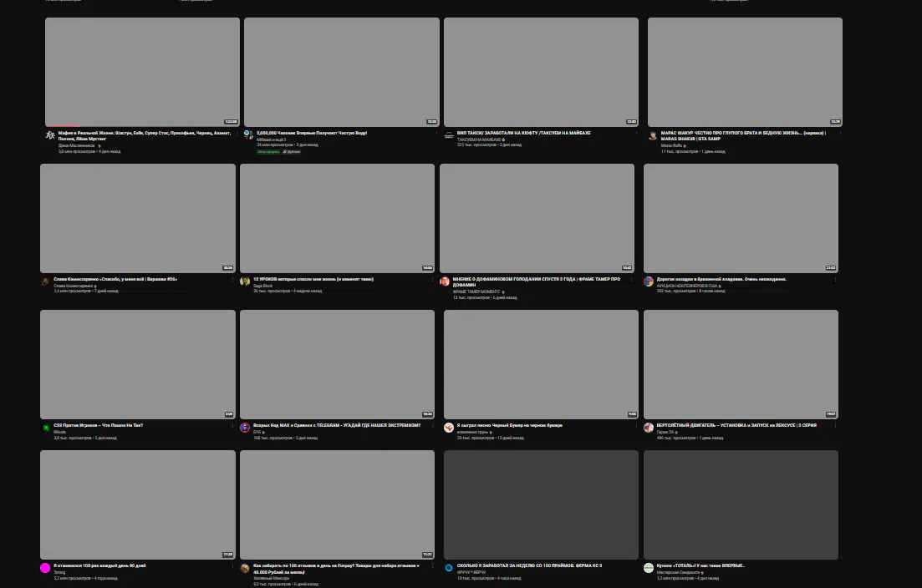Open the ФРАМЕ ТАМЕР МОМЕНТС channel name
922x588 pixels.
pyautogui.click(x=476, y=292)
